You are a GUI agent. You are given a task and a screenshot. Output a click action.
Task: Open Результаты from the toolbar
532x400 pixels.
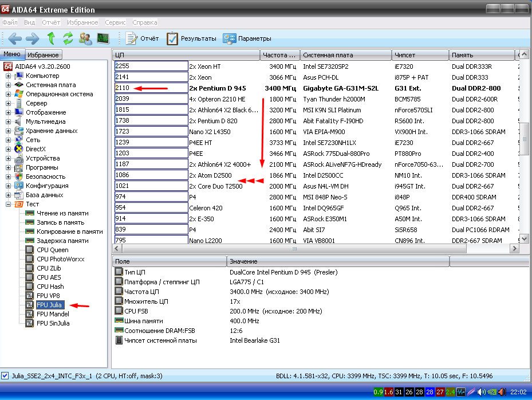191,38
